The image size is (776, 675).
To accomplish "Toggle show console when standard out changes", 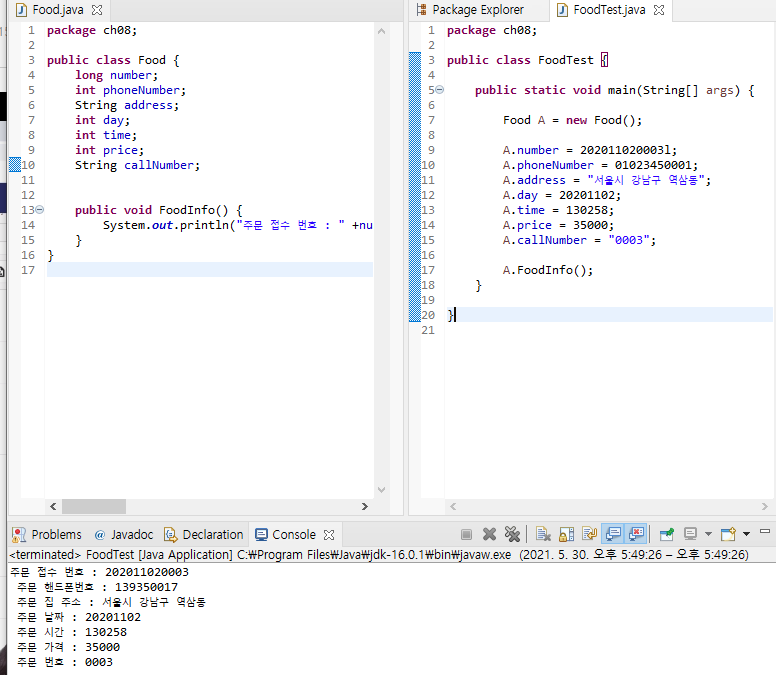I will click(x=613, y=534).
